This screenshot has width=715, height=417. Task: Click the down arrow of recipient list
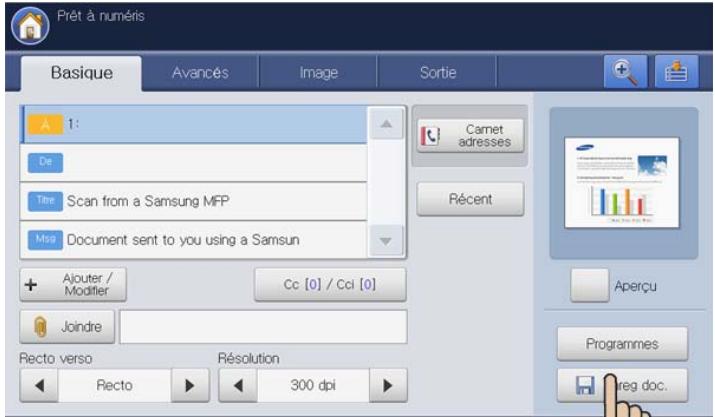(x=386, y=240)
